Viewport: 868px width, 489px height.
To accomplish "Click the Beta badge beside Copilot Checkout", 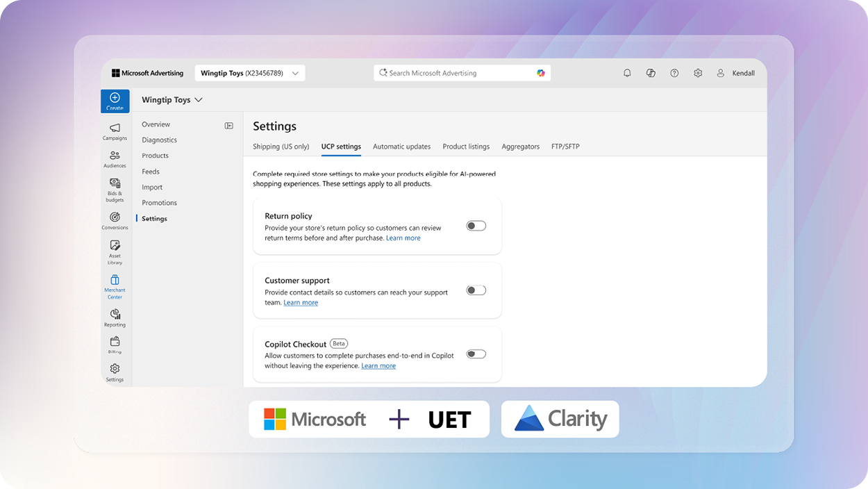I will coord(339,344).
